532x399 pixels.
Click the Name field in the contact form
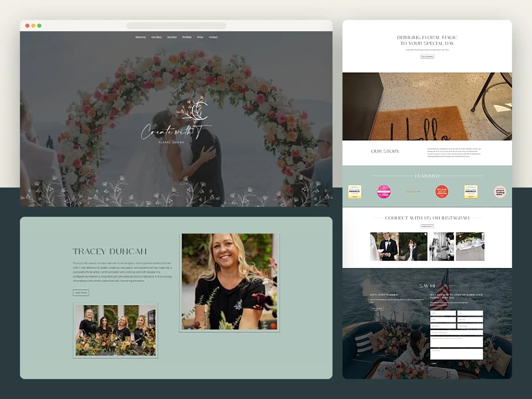click(x=443, y=313)
